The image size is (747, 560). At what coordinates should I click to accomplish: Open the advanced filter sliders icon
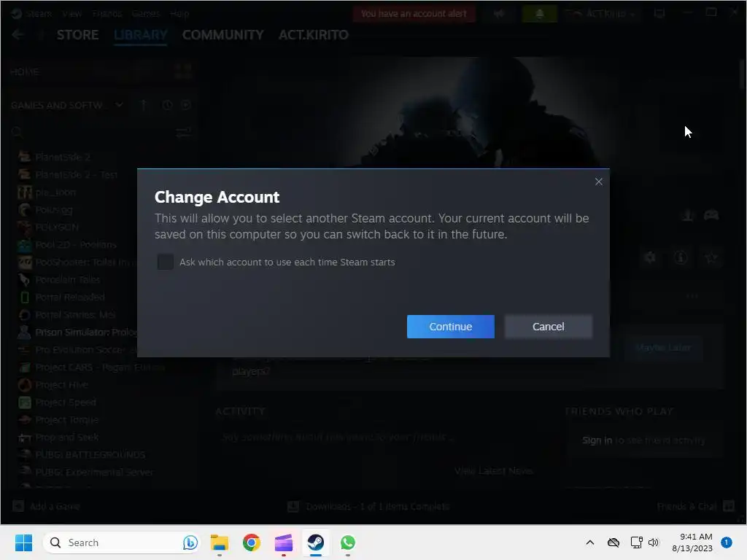[x=183, y=133]
